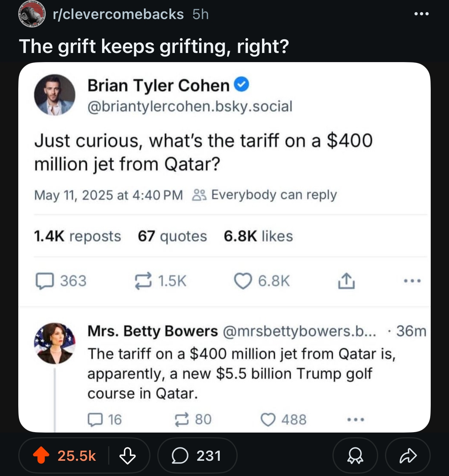Click the reply bubble showing 16
Image resolution: width=449 pixels, height=476 pixels.
coord(95,420)
